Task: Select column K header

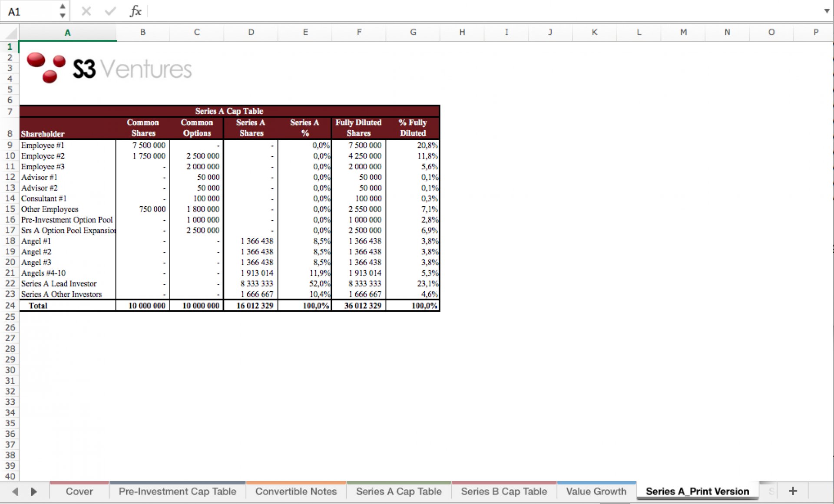Action: coord(594,33)
